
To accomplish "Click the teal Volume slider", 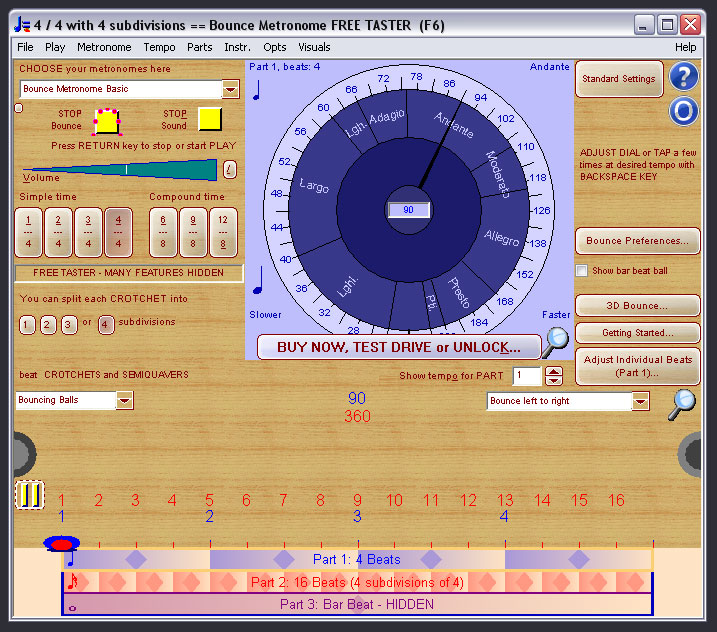I will pyautogui.click(x=120, y=170).
